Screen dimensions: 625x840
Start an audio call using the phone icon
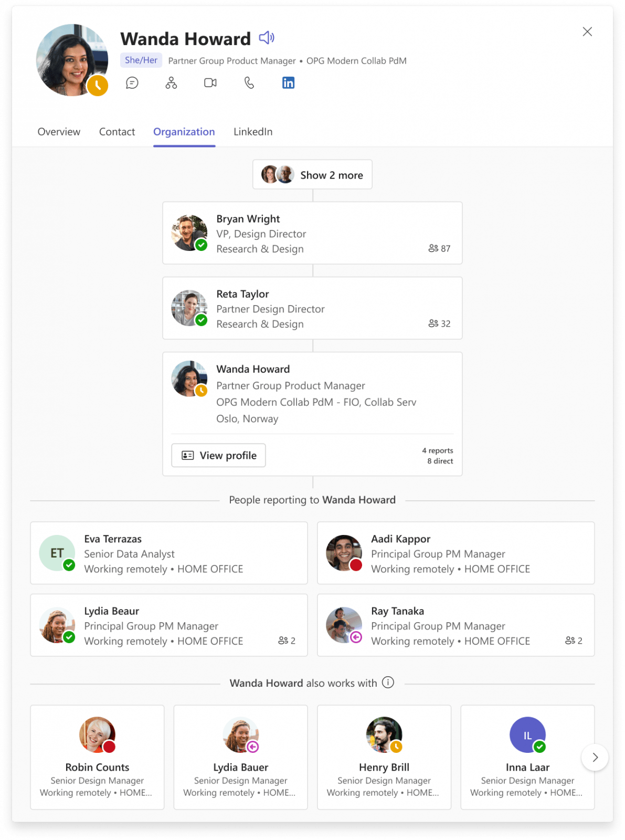click(249, 83)
